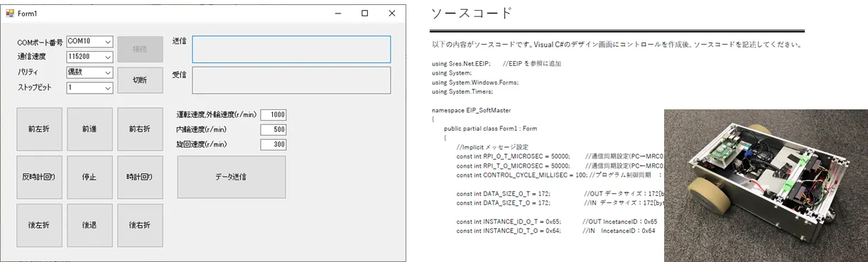Click the 'const int INSTANCE_ID_T_O = 0x64;' line
Image resolution: width=868 pixels, height=262 pixels.
coord(508,231)
